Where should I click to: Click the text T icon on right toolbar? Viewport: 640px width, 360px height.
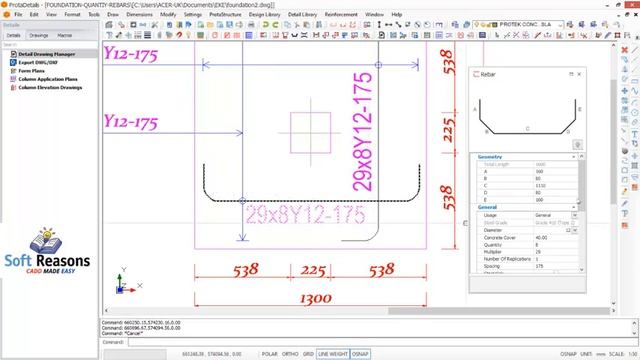pos(635,134)
